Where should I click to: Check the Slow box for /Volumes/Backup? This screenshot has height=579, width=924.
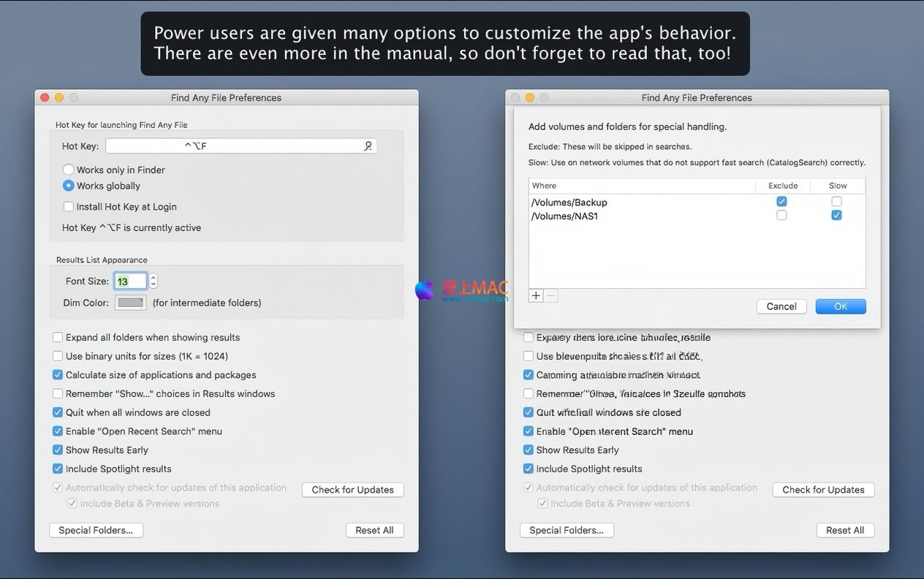tap(836, 202)
